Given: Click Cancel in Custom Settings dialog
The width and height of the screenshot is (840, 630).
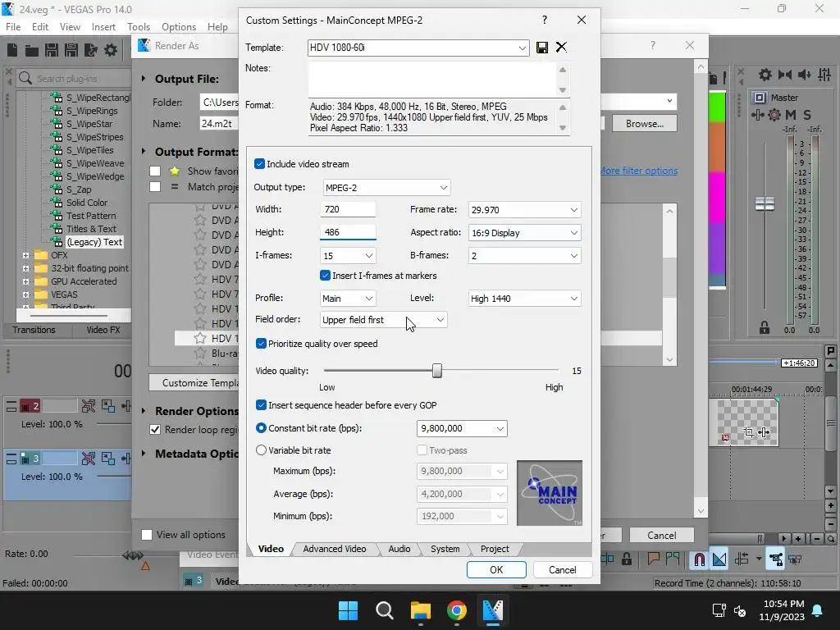Looking at the screenshot, I should [563, 570].
